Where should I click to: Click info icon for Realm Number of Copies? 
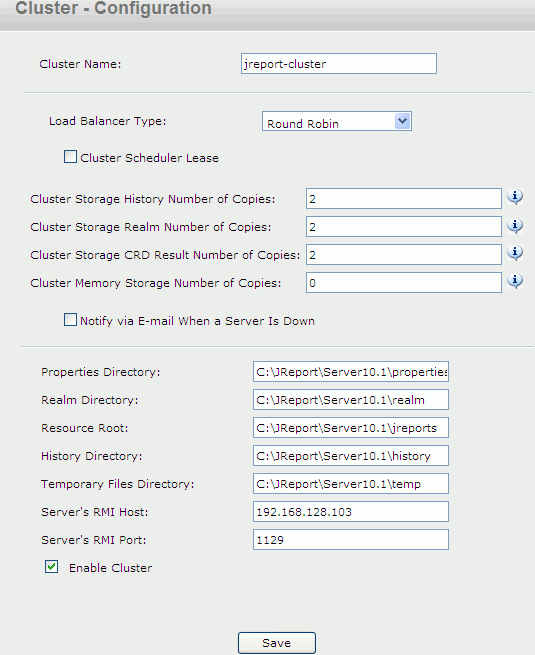[x=515, y=226]
